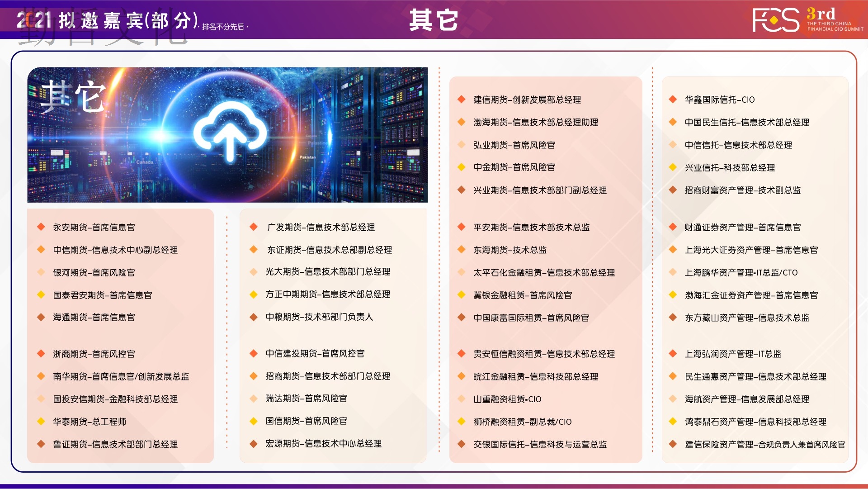This screenshot has width=868, height=489.
Task: Select 东海期货-技术总监 entry
Action: point(510,250)
